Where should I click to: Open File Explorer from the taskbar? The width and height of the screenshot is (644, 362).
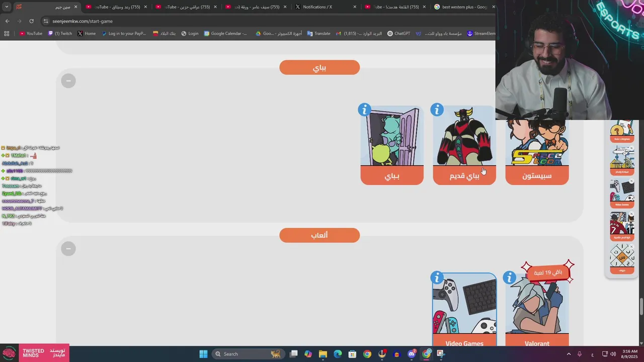point(323,354)
